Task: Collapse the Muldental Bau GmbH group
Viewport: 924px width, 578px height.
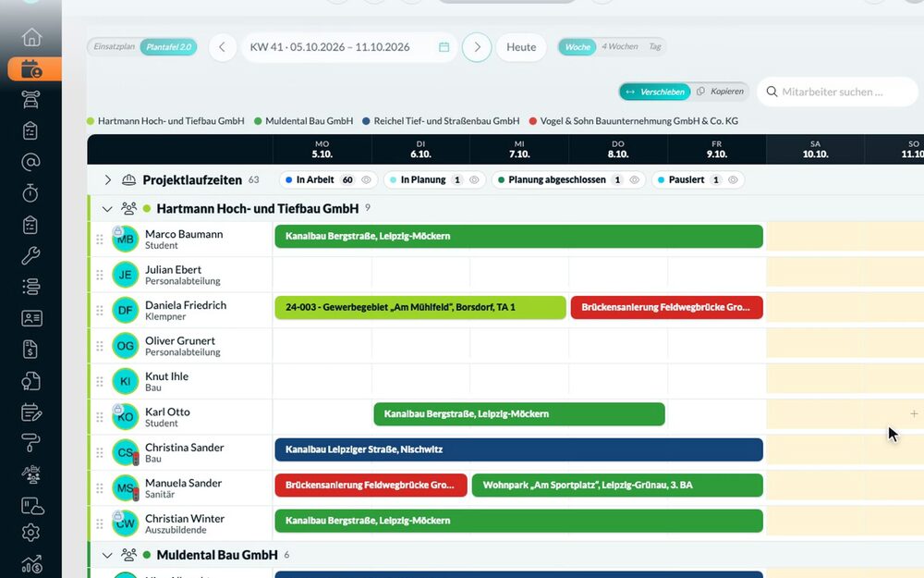Action: pyautogui.click(x=106, y=555)
